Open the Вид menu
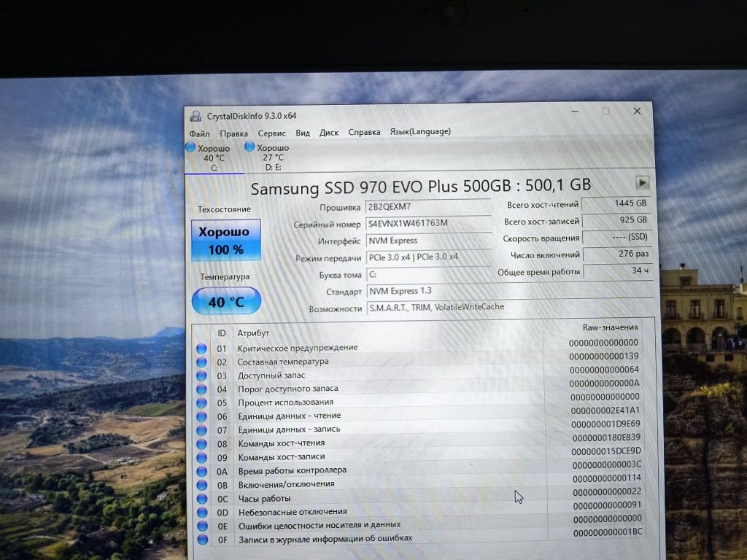Viewport: 747px width, 560px height. (303, 133)
